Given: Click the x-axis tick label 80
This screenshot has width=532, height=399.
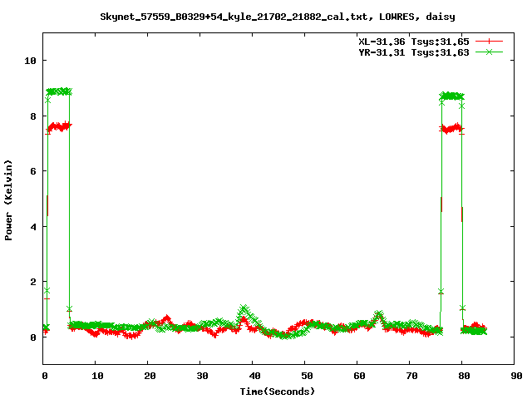Looking at the screenshot, I should (464, 376).
